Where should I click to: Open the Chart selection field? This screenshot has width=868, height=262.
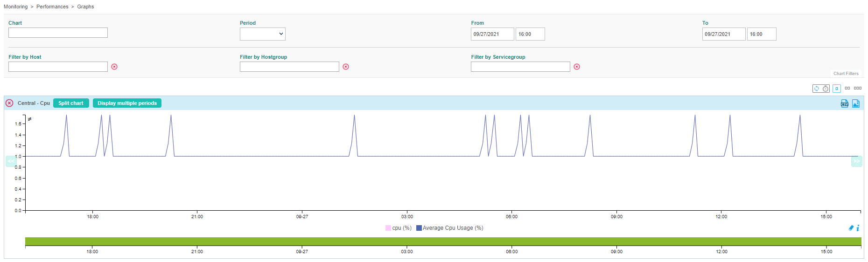point(58,33)
